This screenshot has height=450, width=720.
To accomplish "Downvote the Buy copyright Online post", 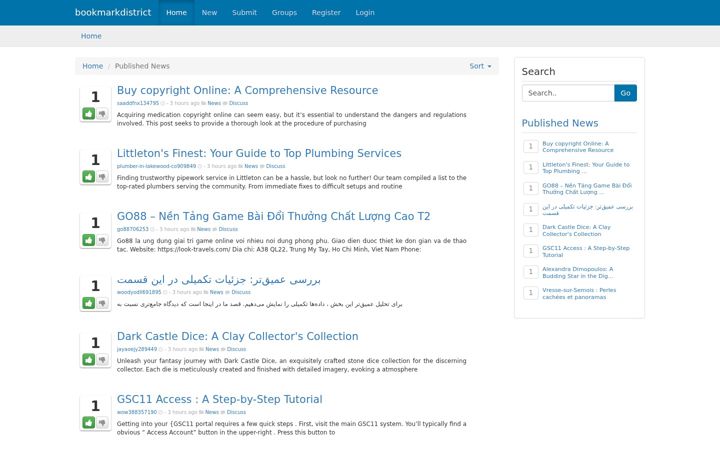I will click(102, 113).
